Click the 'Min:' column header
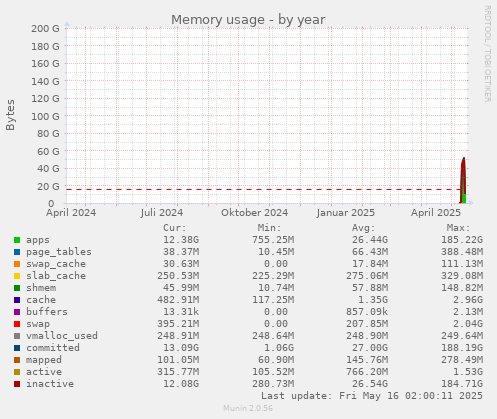The height and width of the screenshot is (419, 497). (269, 228)
